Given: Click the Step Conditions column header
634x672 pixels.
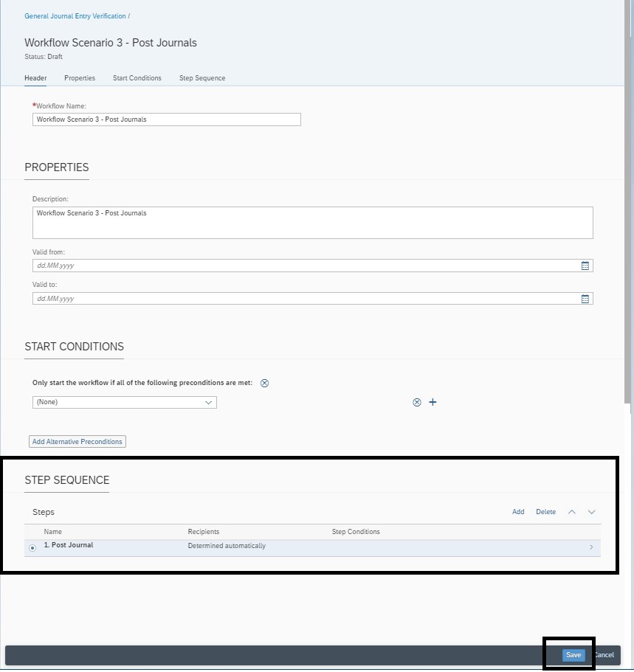Looking at the screenshot, I should [356, 531].
